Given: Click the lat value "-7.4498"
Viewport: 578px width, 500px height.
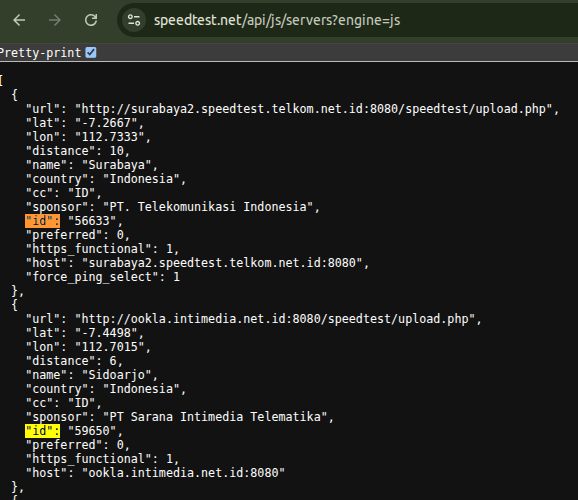Looking at the screenshot, I should pos(106,333).
